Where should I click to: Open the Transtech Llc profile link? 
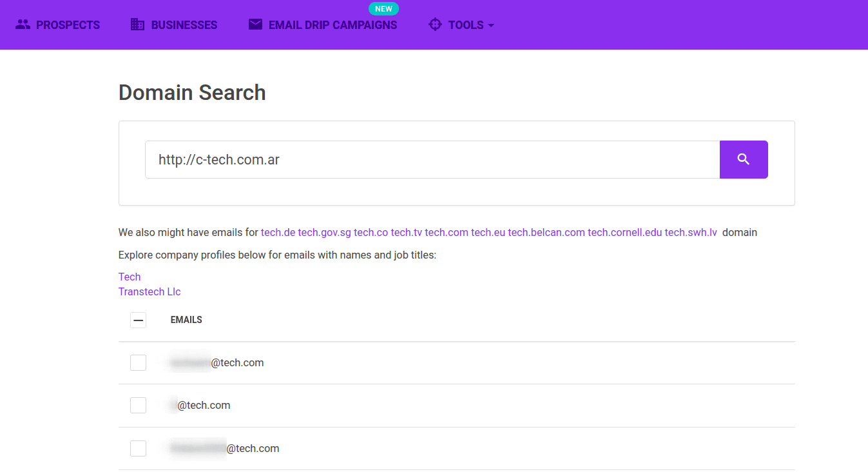point(149,291)
